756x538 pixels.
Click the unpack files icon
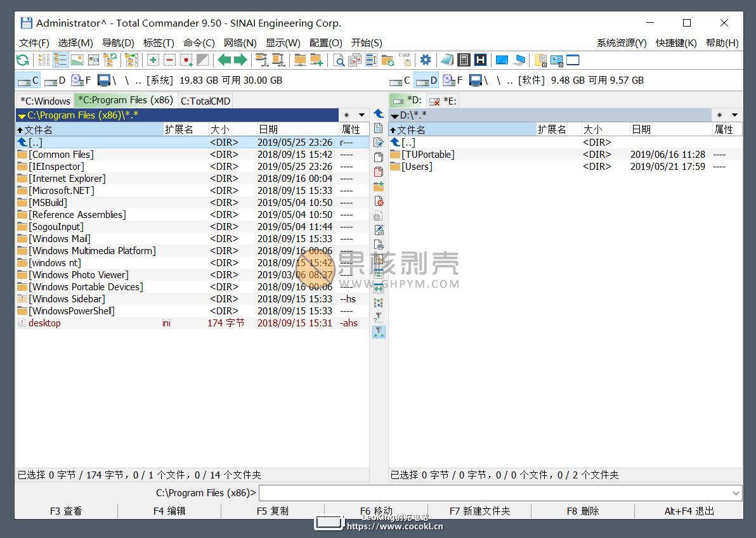(278, 60)
